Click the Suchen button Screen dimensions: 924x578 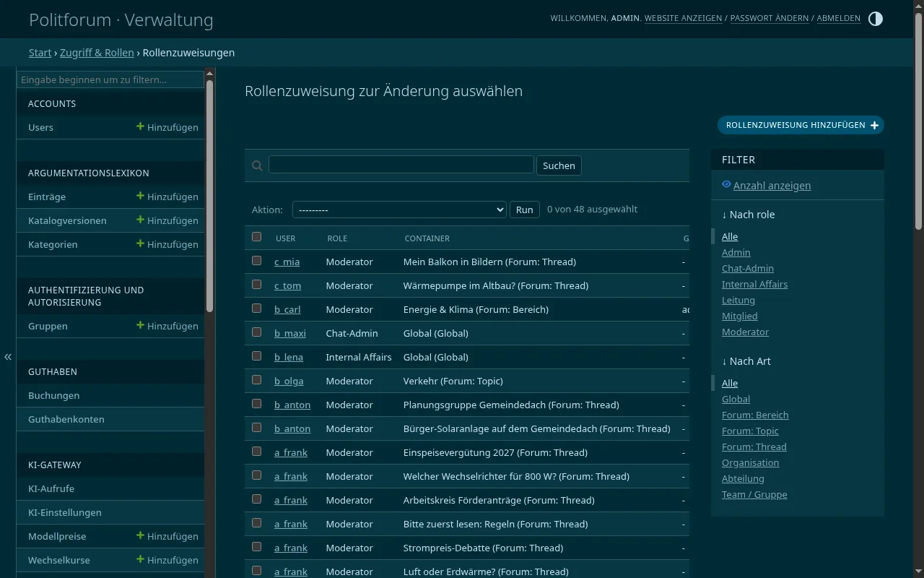pos(559,165)
